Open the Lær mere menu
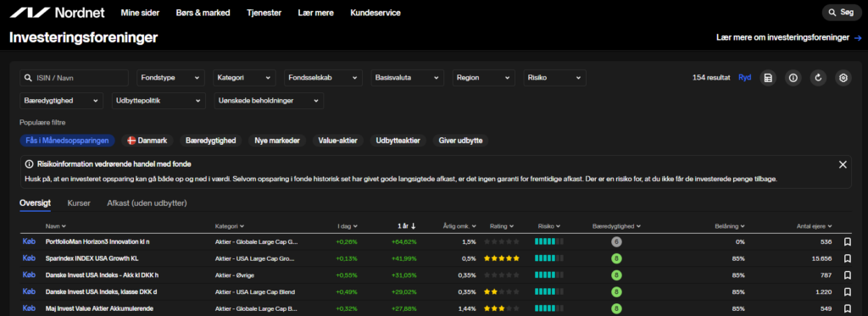Screen dimensions: 868x316 point(315,13)
